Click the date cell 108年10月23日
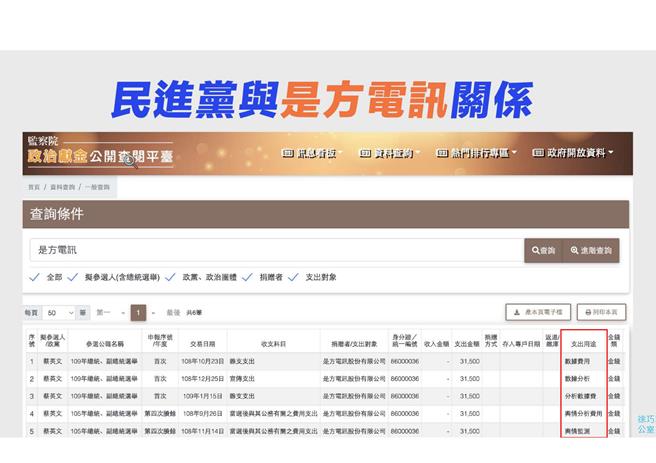The width and height of the screenshot is (656, 463). [x=202, y=361]
